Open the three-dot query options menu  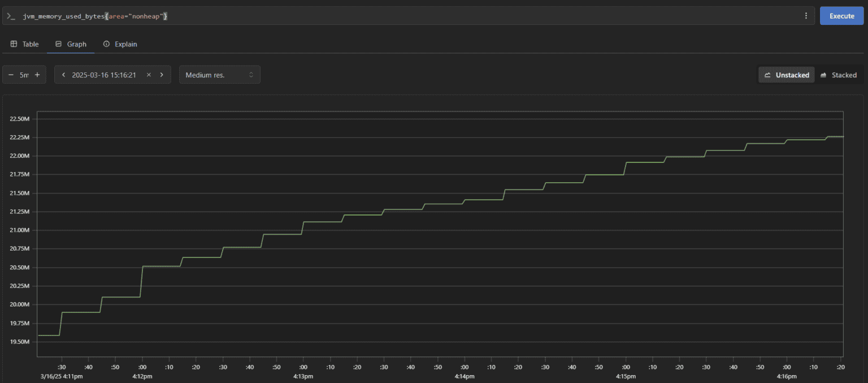[x=806, y=16]
